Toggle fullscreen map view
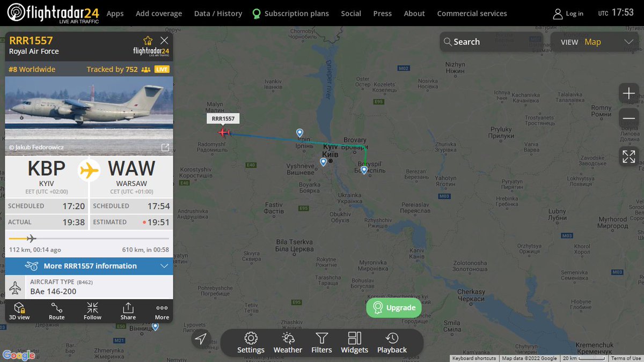Image resolution: width=644 pixels, height=362 pixels. click(628, 157)
